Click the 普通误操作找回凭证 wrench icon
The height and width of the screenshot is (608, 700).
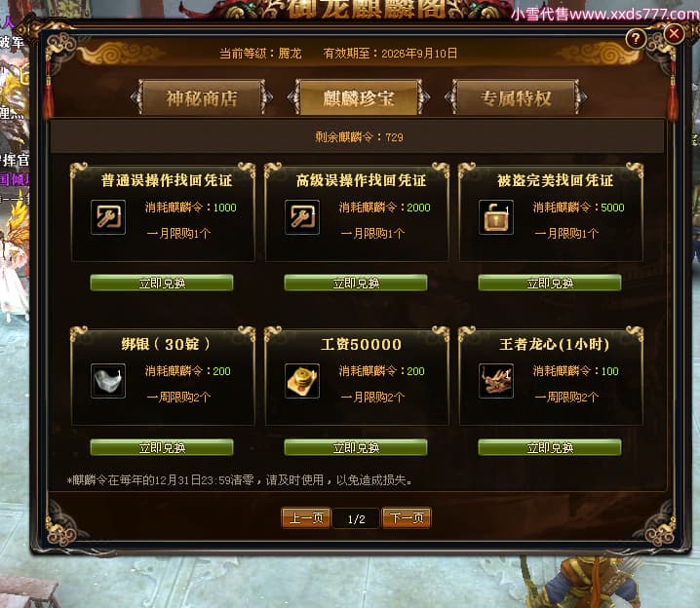pyautogui.click(x=108, y=217)
